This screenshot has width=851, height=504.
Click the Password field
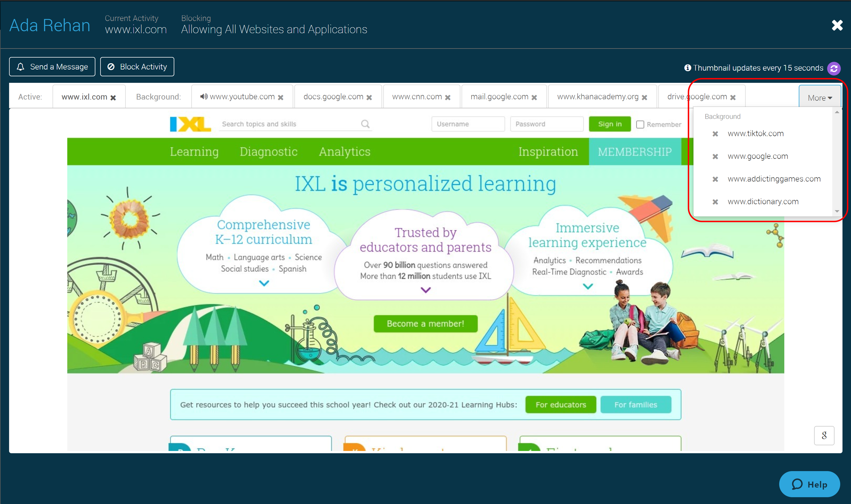click(x=547, y=124)
